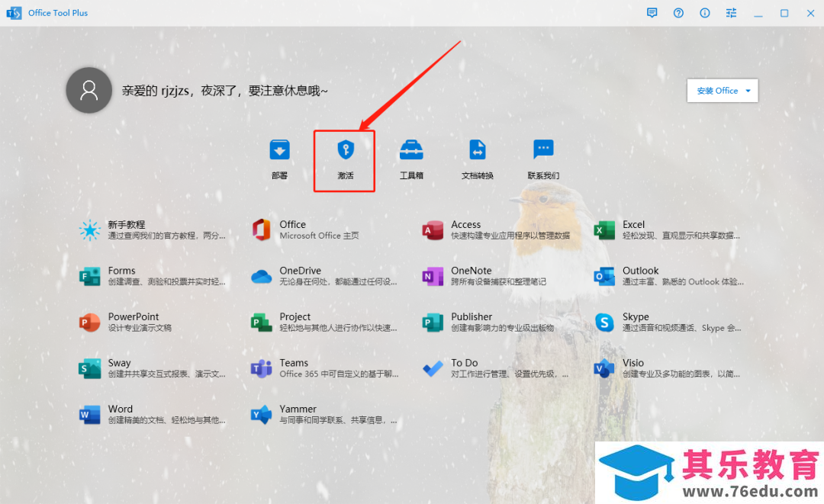The height and width of the screenshot is (504, 824).
Task: Launch the Yammer app icon
Action: pos(261,415)
